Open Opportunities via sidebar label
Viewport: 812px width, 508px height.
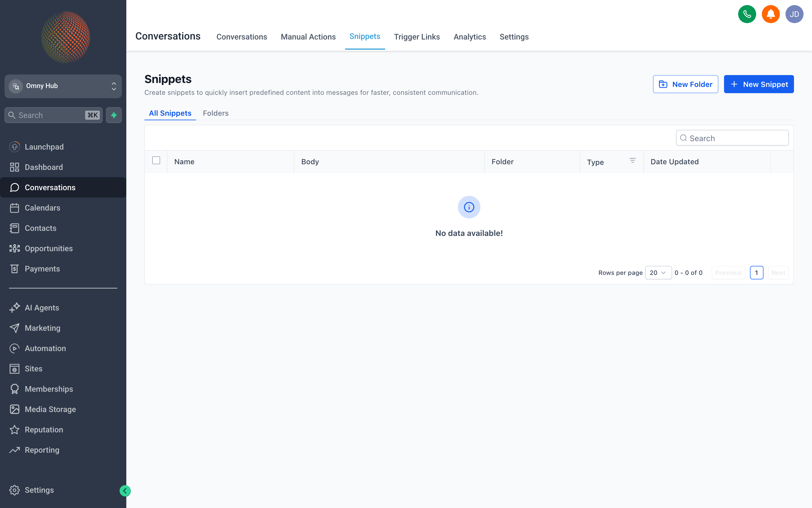(49, 249)
